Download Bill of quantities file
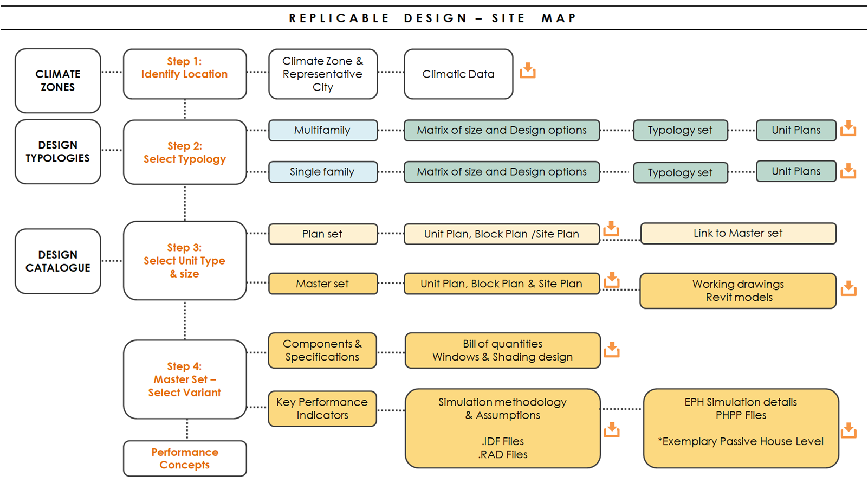868x489 pixels. (x=611, y=350)
